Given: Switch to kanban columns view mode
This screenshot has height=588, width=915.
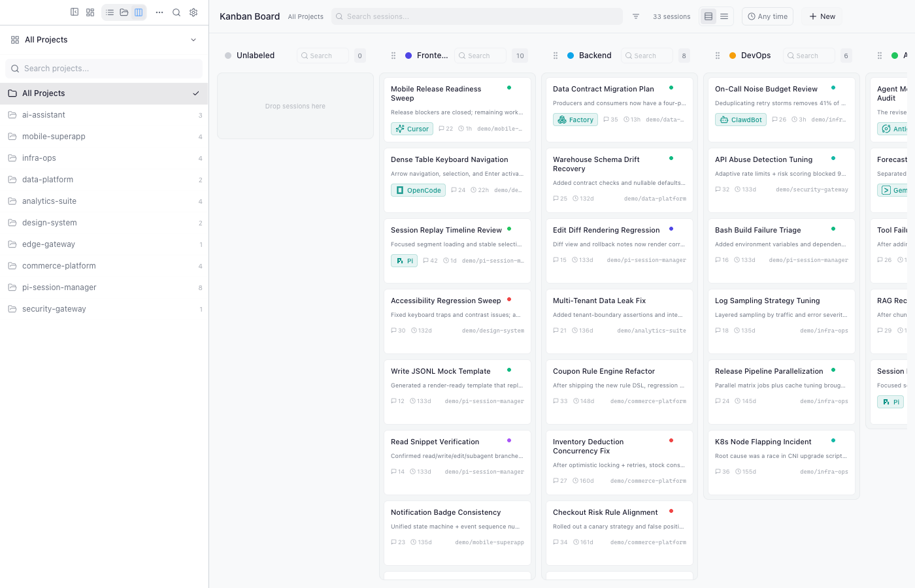Looking at the screenshot, I should (x=139, y=12).
